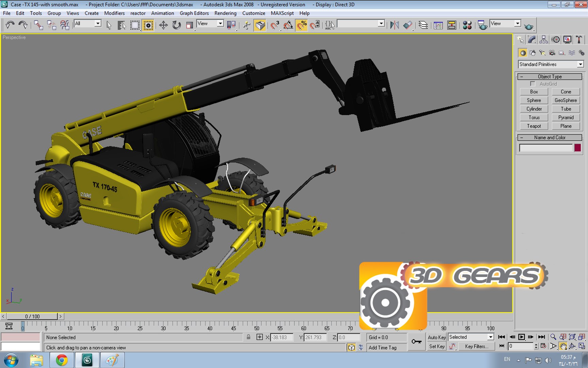
Task: Switch to Cameras create category icon
Action: click(552, 53)
